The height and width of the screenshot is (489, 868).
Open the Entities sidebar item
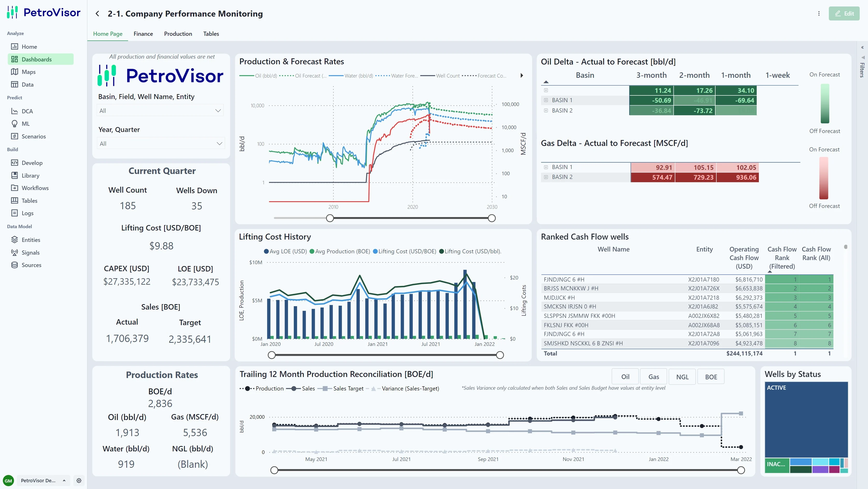point(31,240)
